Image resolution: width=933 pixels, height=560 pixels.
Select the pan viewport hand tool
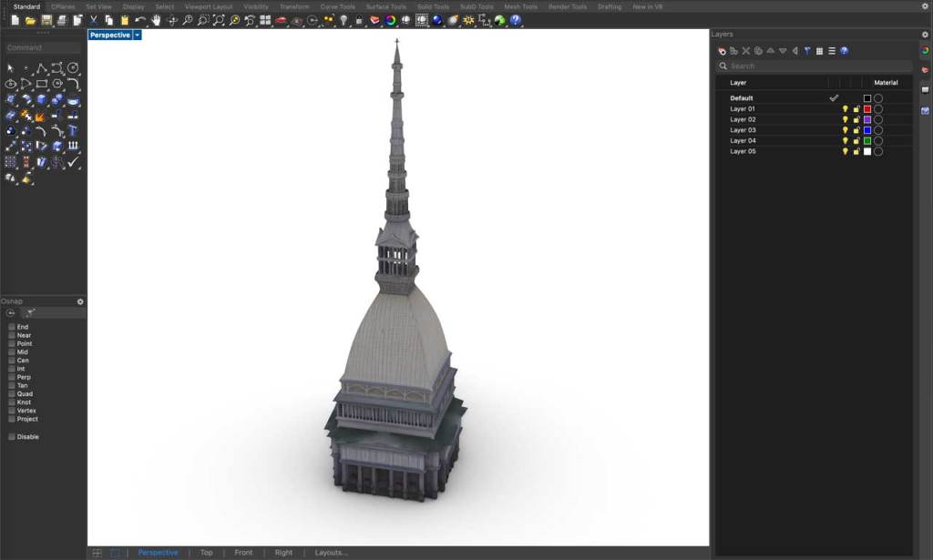coord(157,20)
